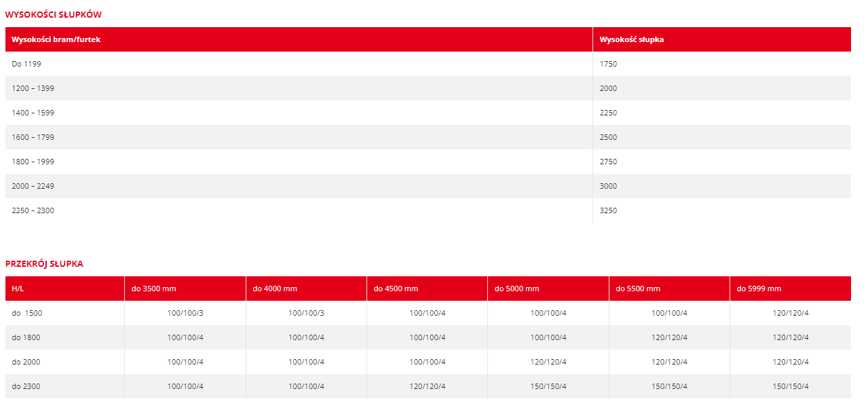Click the '2000 – 2249' range cell
Image resolution: width=868 pixels, height=408 pixels.
pos(299,186)
